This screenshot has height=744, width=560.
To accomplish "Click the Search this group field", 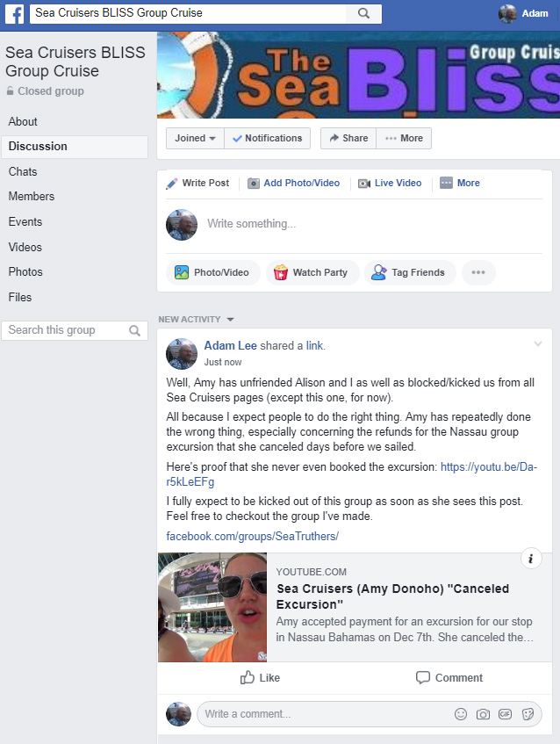I will tap(75, 330).
